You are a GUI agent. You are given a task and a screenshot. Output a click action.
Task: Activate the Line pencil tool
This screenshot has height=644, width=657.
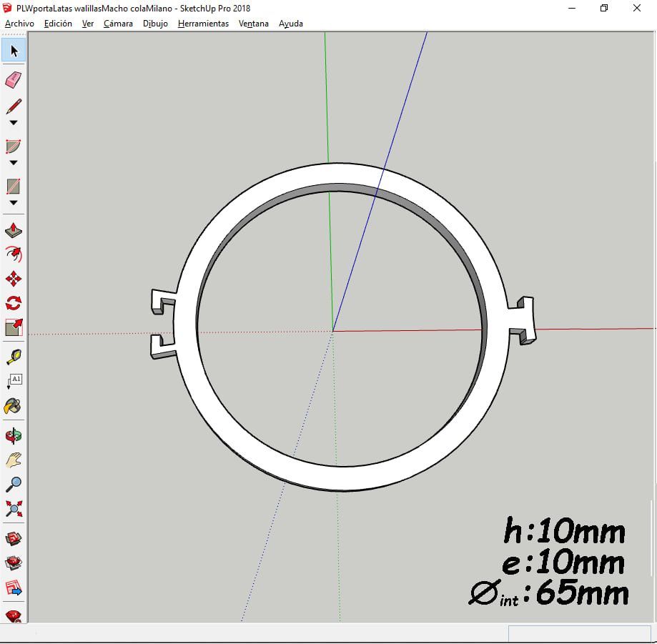pyautogui.click(x=14, y=106)
